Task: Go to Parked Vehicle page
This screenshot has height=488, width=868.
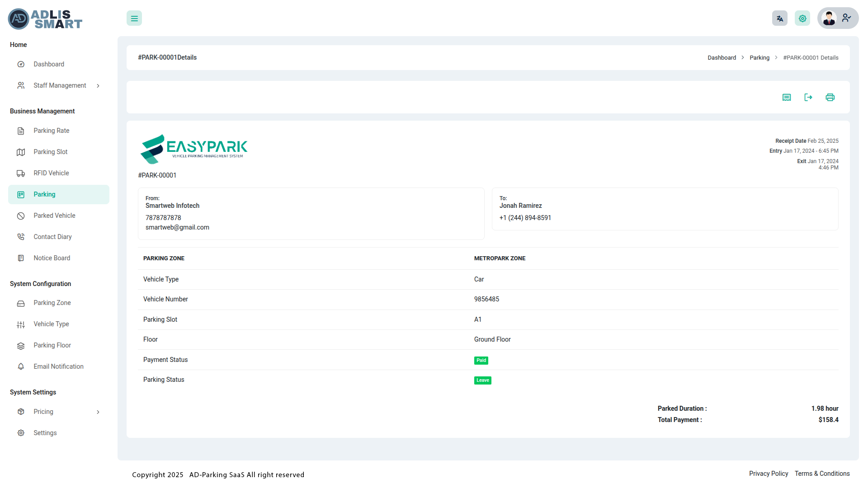Action: [x=54, y=216]
